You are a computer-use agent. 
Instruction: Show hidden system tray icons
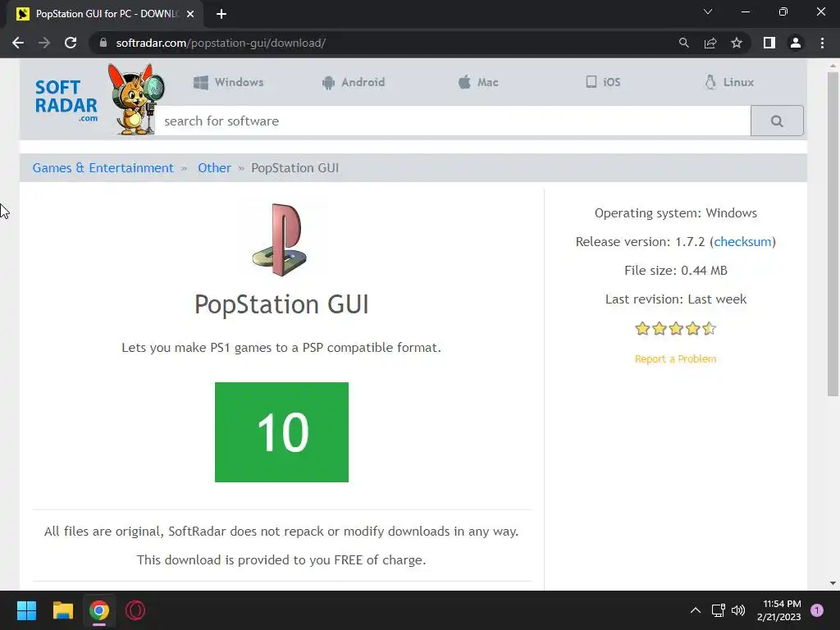pos(696,610)
